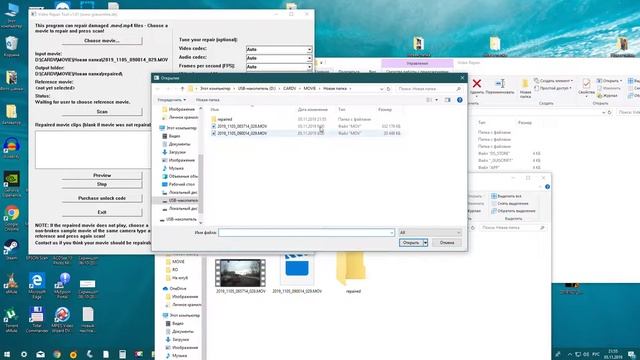Click the video thumbnail 2019_1105_085714_028.MOV in Explorer
Screen dimensions: 640x360
[x=240, y=273]
